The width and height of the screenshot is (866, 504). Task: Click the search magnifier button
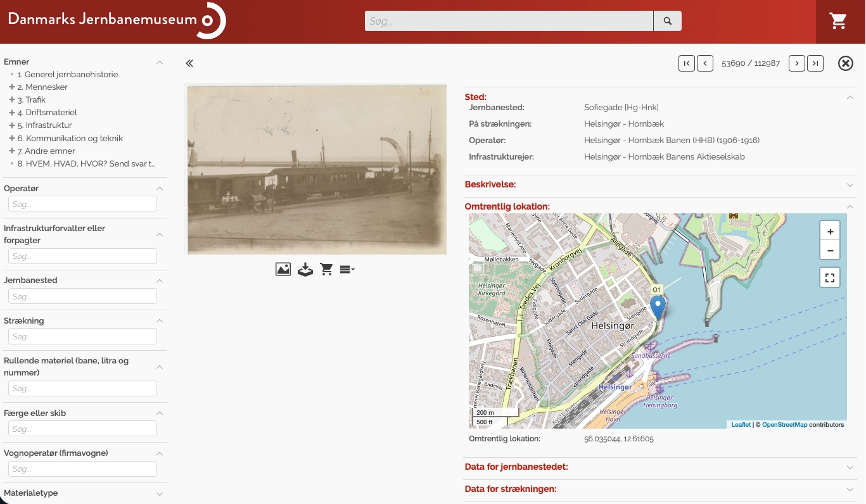(x=668, y=21)
